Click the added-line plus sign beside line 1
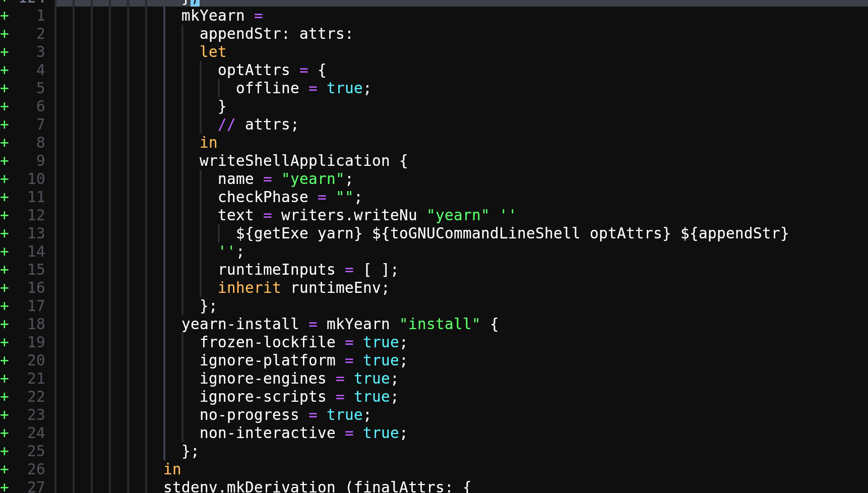Viewport: 868px width, 493px height. 5,16
